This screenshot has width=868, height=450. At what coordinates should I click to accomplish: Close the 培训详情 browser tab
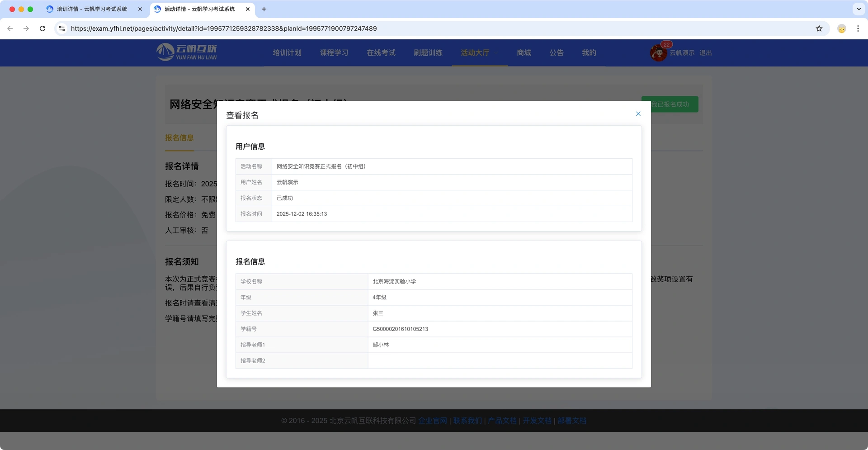tap(140, 9)
